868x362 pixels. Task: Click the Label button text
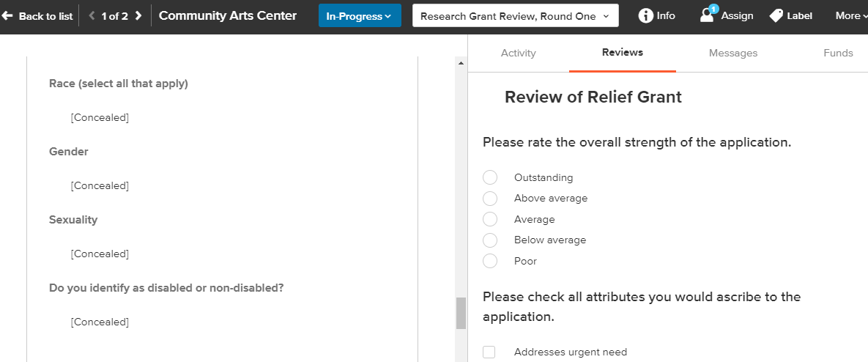[x=799, y=16]
